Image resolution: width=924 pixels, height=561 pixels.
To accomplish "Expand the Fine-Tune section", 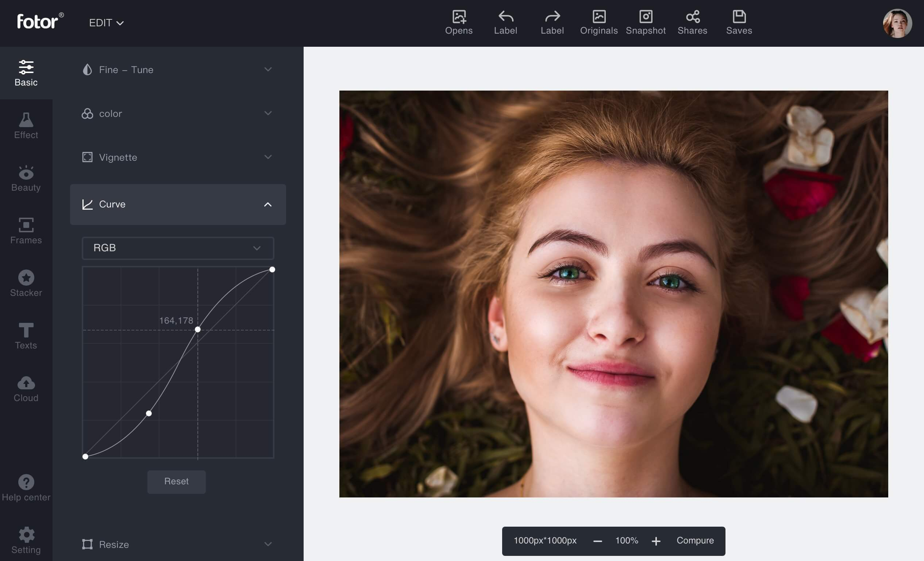I will coord(178,70).
